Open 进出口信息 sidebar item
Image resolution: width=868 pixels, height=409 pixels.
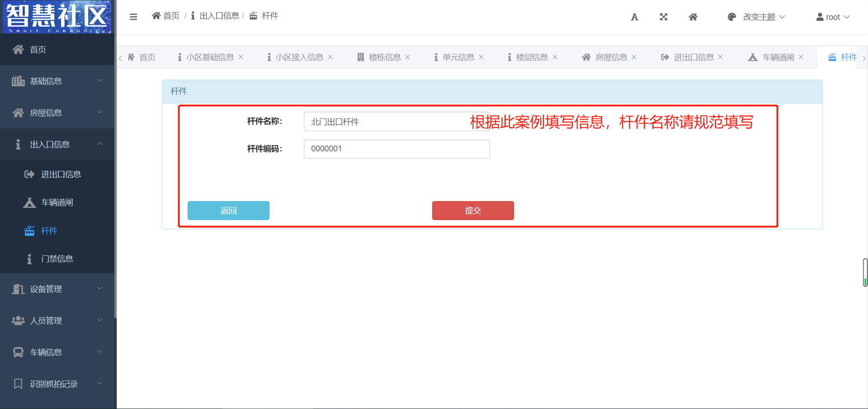point(61,174)
